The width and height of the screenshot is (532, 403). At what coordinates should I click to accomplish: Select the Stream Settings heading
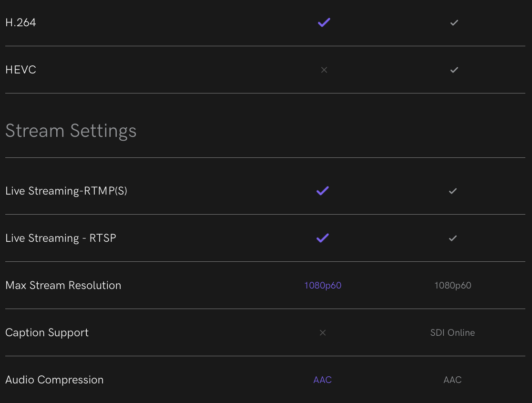[x=71, y=131]
